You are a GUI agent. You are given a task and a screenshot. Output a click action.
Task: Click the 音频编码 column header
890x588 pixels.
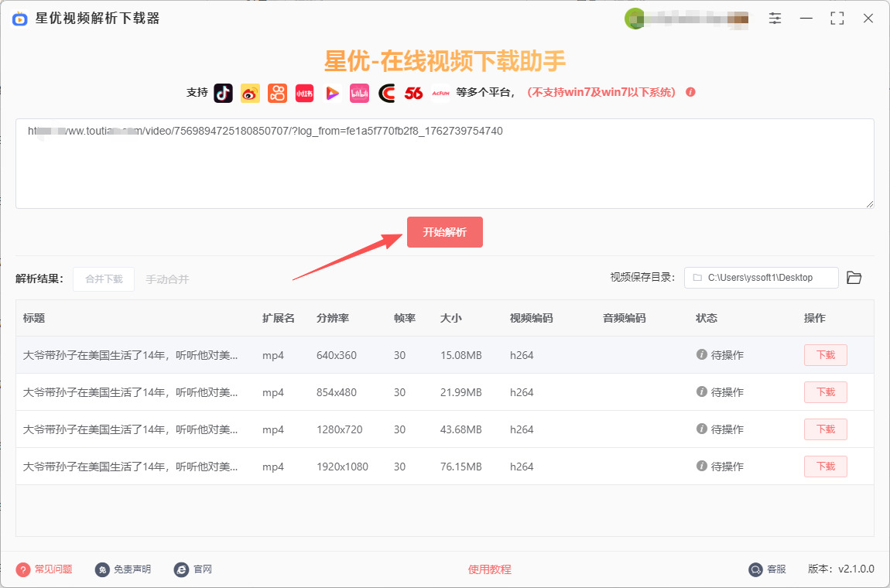(x=625, y=319)
